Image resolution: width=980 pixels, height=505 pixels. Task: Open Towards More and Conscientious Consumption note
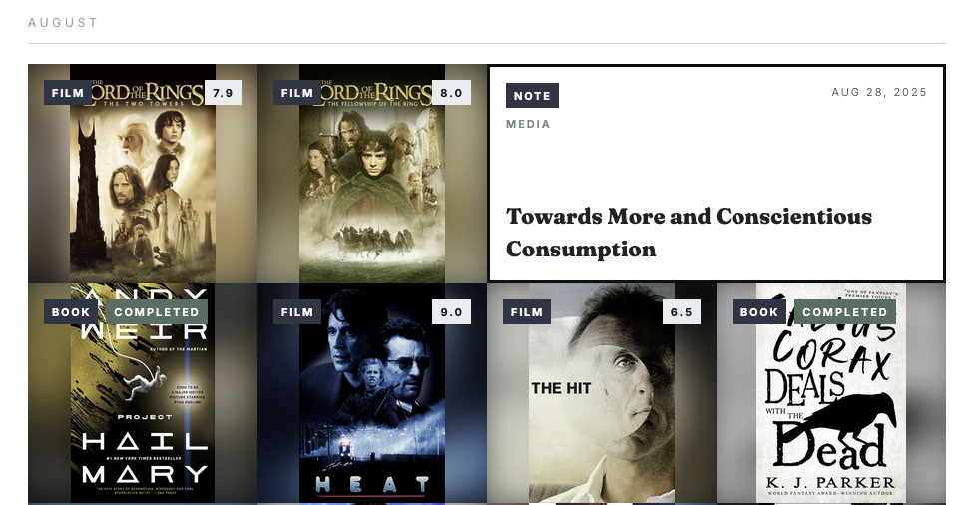tap(689, 233)
